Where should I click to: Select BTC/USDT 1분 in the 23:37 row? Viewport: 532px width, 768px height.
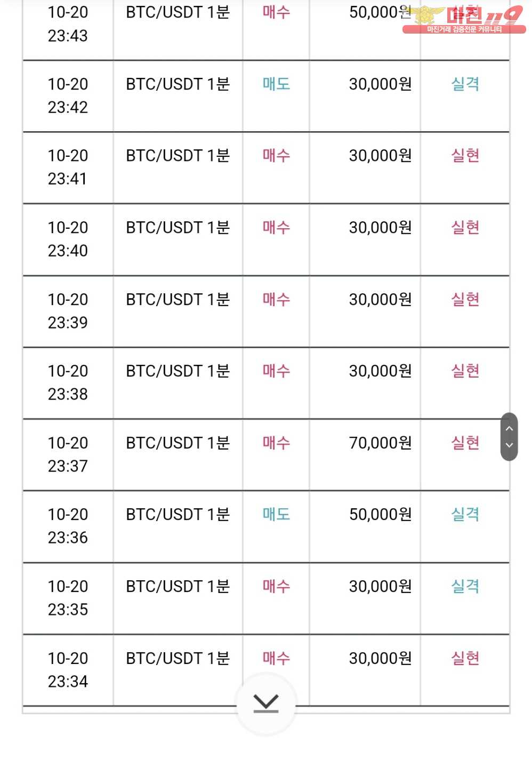coord(178,443)
